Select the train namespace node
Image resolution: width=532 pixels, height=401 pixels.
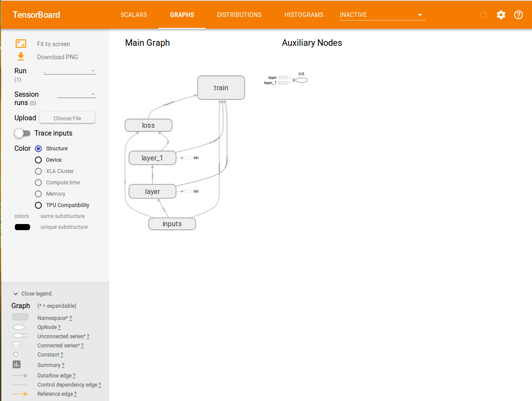(221, 88)
